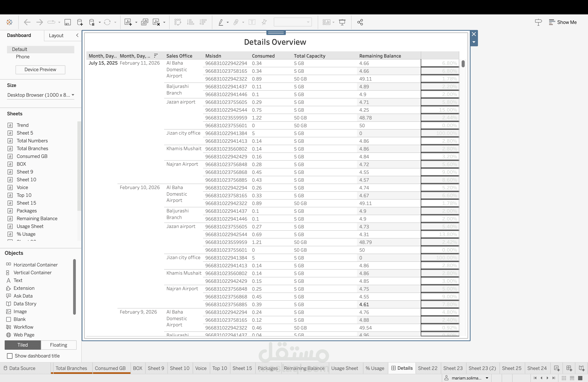
Task: Open Presentation Mode from toolbar
Action: [342, 22]
